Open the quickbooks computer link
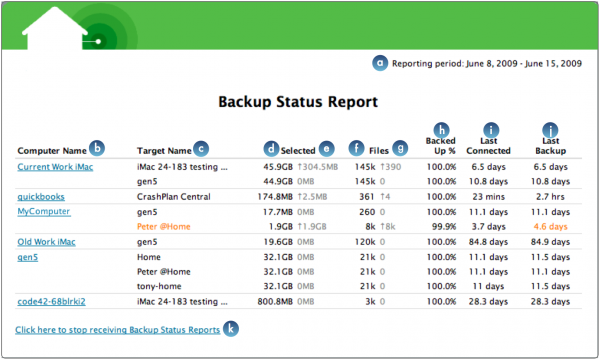The width and height of the screenshot is (600, 360). click(41, 197)
